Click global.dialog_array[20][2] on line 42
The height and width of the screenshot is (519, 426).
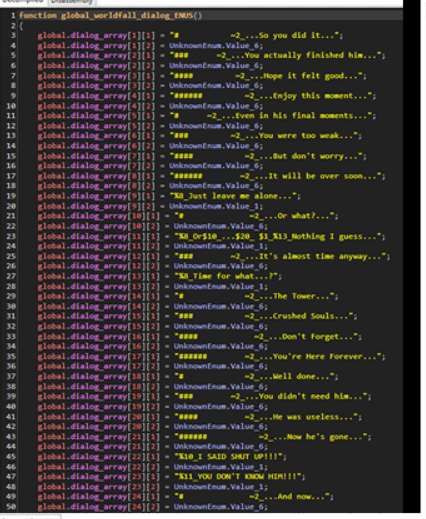pyautogui.click(x=99, y=427)
